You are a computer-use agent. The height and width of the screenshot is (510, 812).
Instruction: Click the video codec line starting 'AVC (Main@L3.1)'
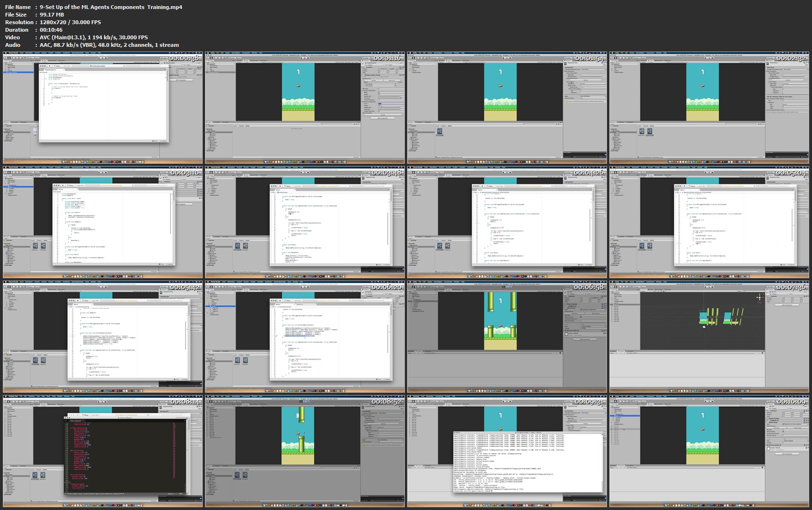94,37
